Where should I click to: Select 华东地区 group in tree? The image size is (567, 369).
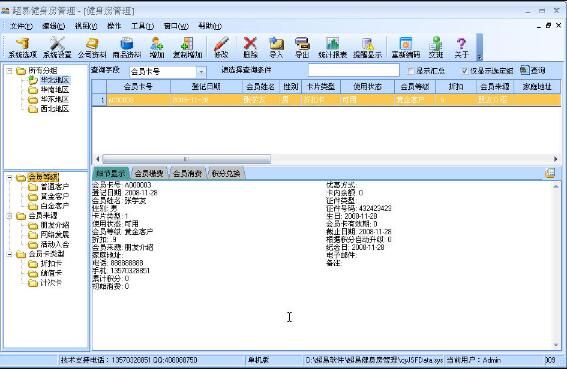[x=55, y=99]
